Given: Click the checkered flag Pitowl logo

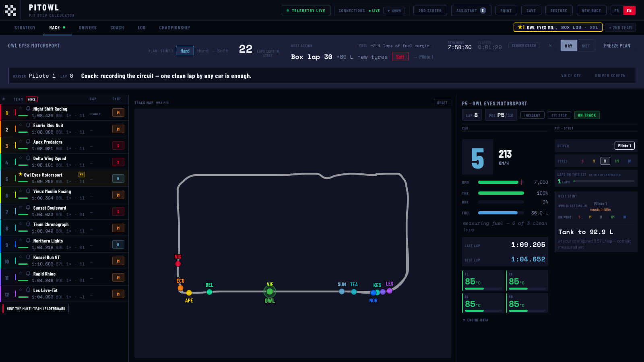Looking at the screenshot, I should [x=10, y=10].
